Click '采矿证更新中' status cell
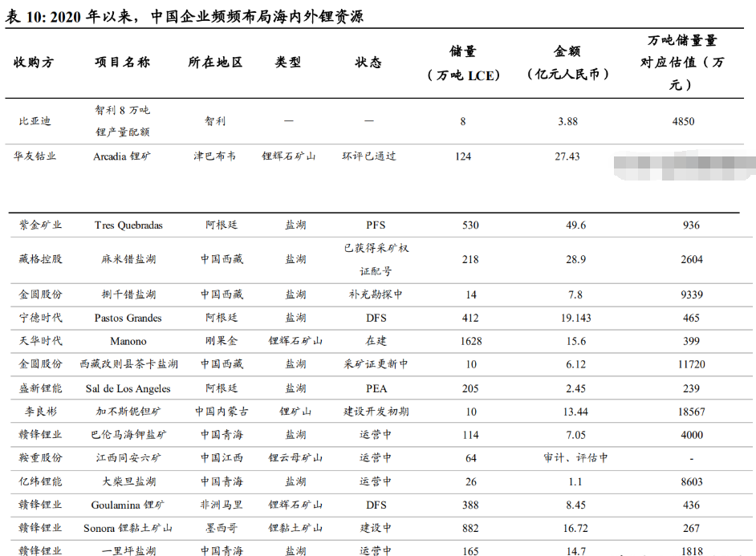Screen dimensions: 756x556 (x=376, y=364)
